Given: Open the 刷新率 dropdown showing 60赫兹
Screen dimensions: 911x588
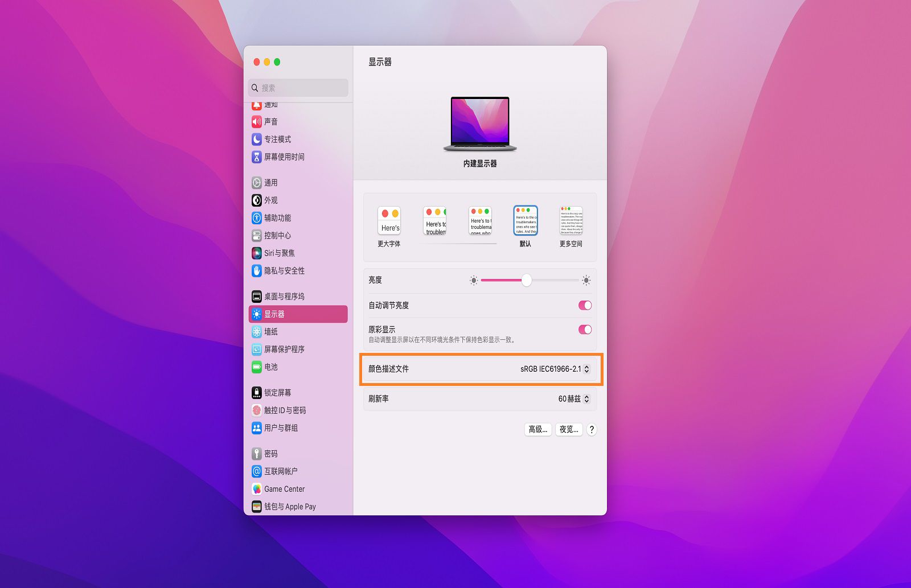Looking at the screenshot, I should tap(571, 399).
